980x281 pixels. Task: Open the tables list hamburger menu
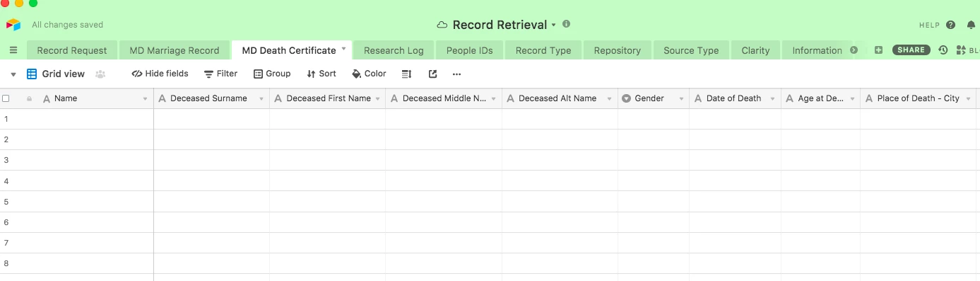(13, 50)
